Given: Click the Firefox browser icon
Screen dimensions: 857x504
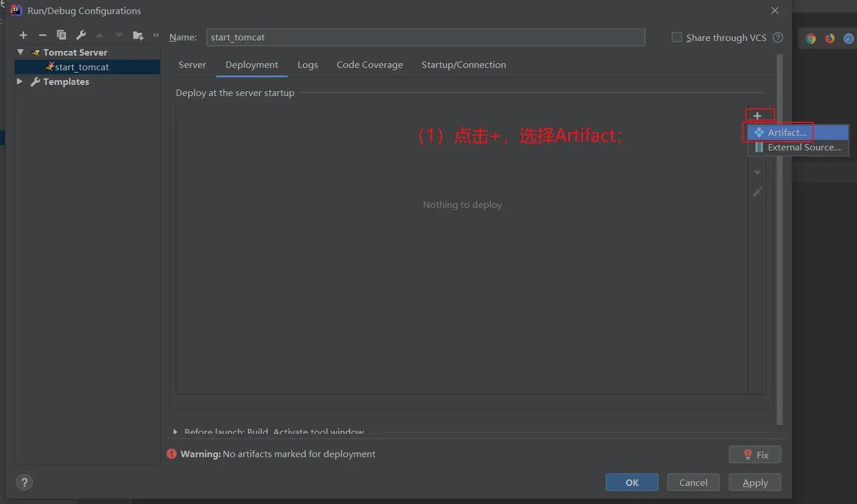Looking at the screenshot, I should [x=829, y=39].
